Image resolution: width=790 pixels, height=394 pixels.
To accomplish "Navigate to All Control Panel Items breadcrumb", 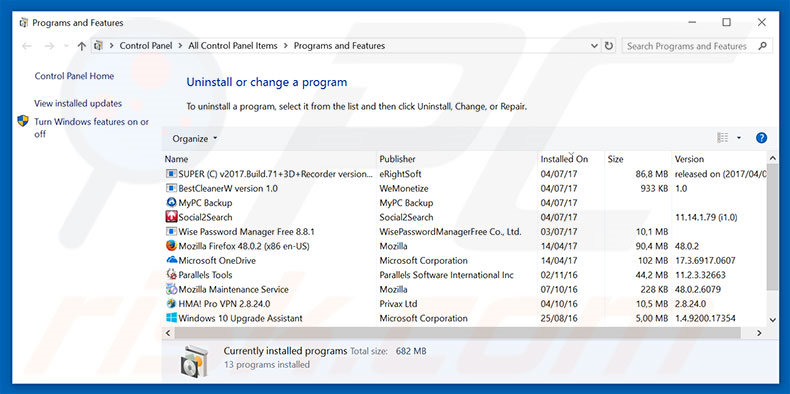I will 233,46.
